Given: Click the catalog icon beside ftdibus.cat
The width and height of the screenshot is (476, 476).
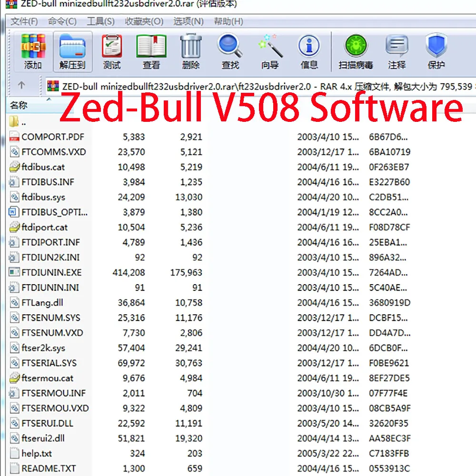Looking at the screenshot, I should pos(14,167).
